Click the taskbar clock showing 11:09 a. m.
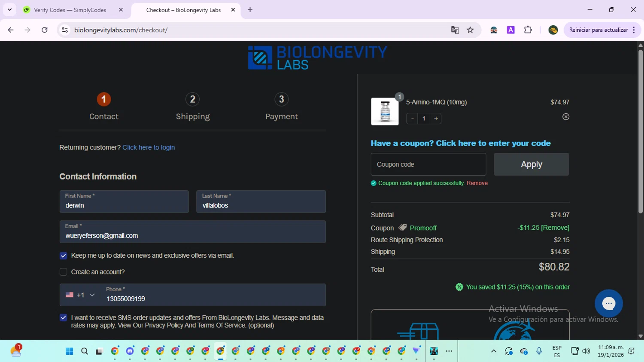 click(611, 351)
